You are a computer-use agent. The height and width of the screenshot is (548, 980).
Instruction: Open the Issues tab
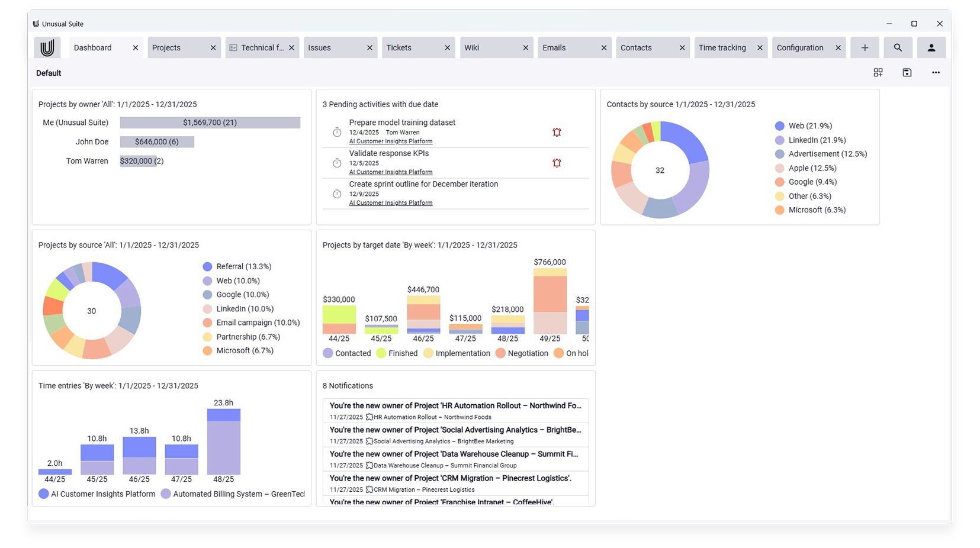[320, 48]
